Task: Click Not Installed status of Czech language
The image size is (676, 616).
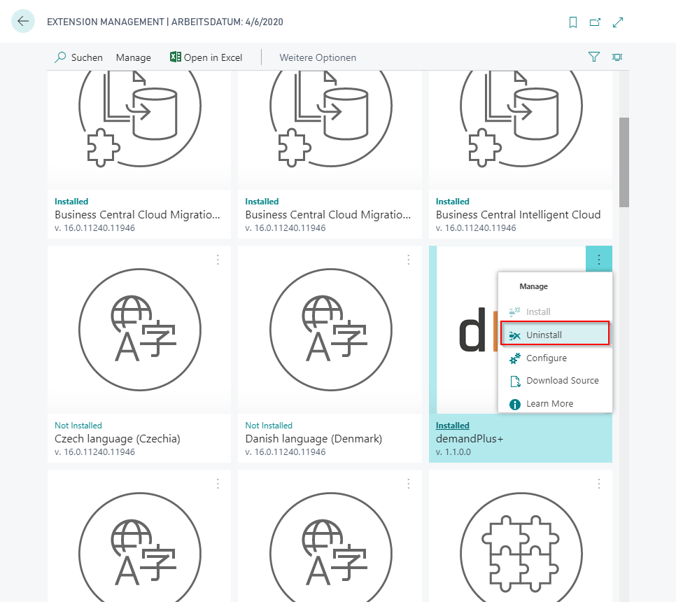Action: (x=78, y=426)
